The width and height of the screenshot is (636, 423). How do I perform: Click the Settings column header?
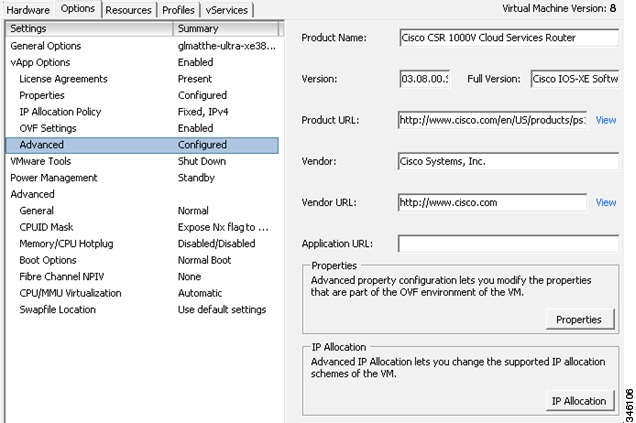click(x=89, y=29)
